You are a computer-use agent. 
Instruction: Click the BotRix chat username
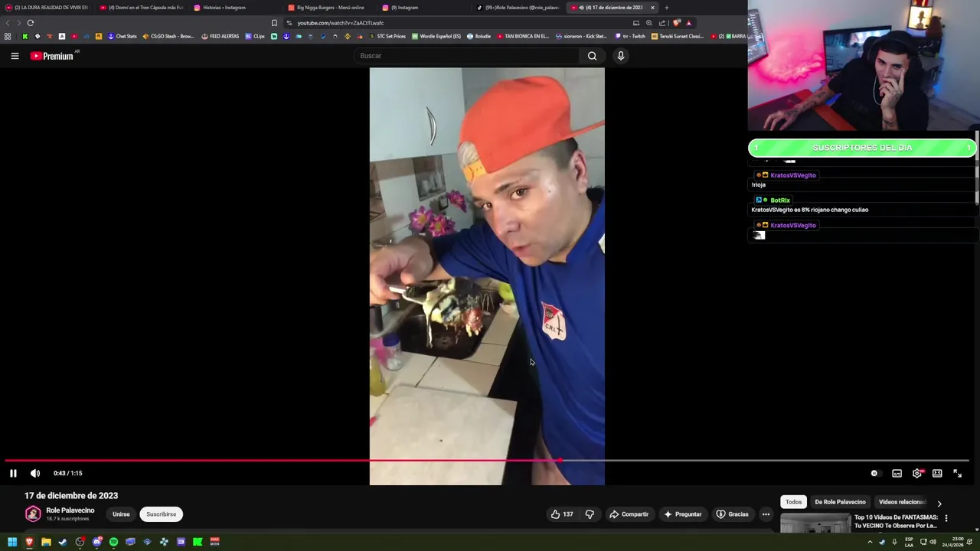click(780, 201)
